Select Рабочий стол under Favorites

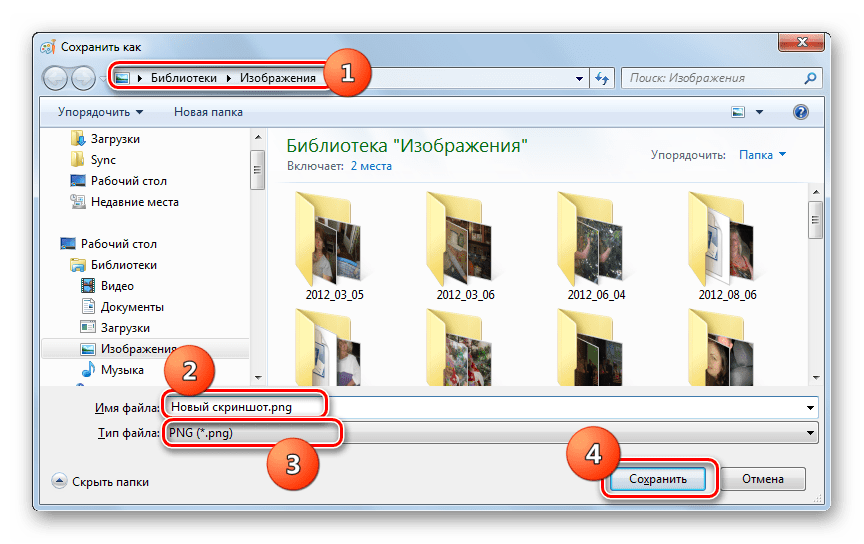coord(128,181)
